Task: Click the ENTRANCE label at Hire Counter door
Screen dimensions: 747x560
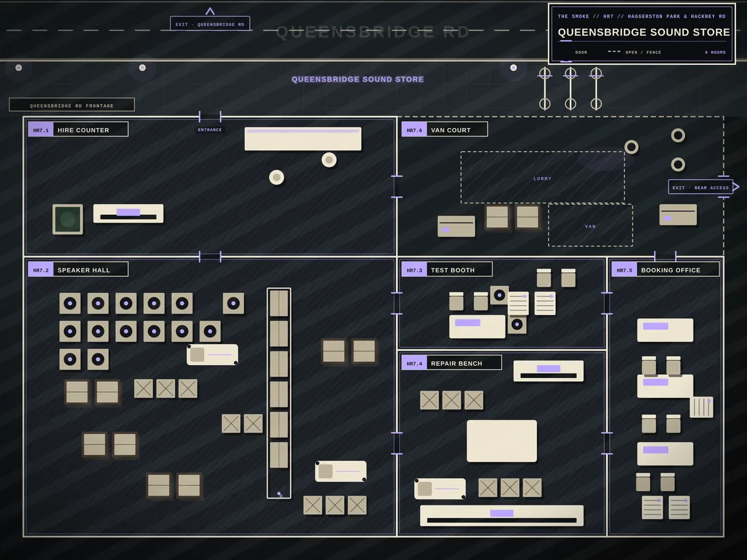Action: [210, 129]
